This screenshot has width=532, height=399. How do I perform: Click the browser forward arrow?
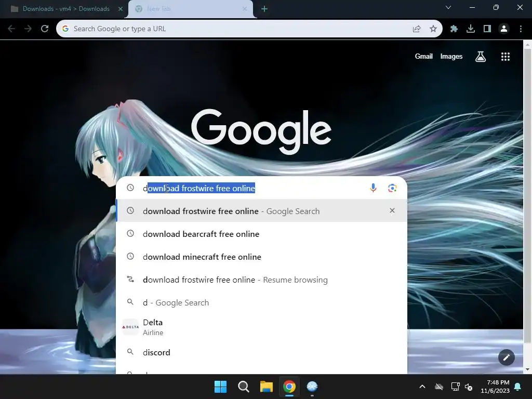pyautogui.click(x=28, y=29)
